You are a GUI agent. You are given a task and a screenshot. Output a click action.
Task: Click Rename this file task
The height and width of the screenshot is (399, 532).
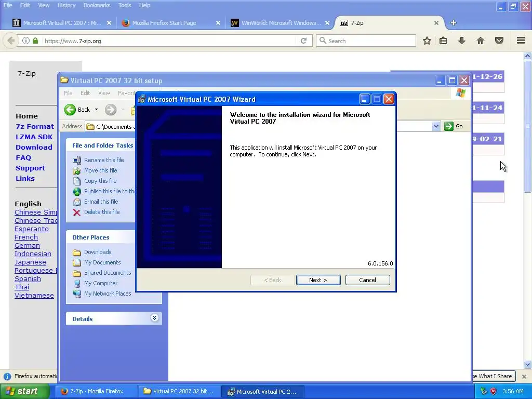pyautogui.click(x=104, y=160)
